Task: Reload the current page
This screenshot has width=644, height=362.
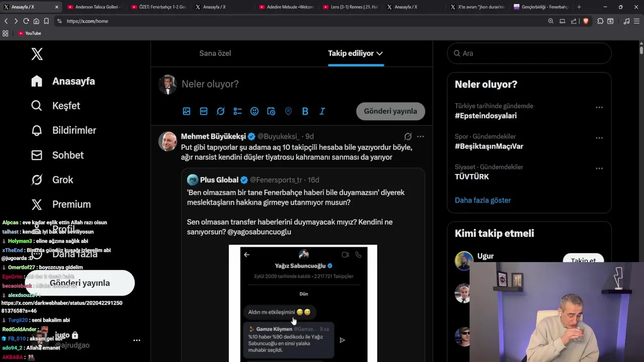Action: (x=26, y=21)
